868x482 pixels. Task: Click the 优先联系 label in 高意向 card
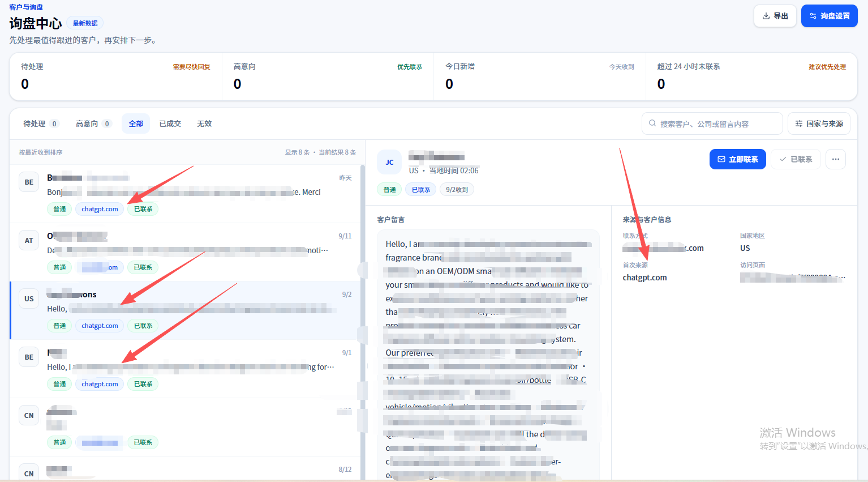click(x=410, y=67)
